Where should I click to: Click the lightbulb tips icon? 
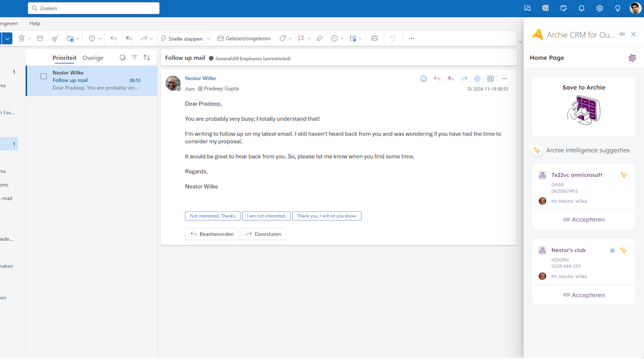(618, 8)
